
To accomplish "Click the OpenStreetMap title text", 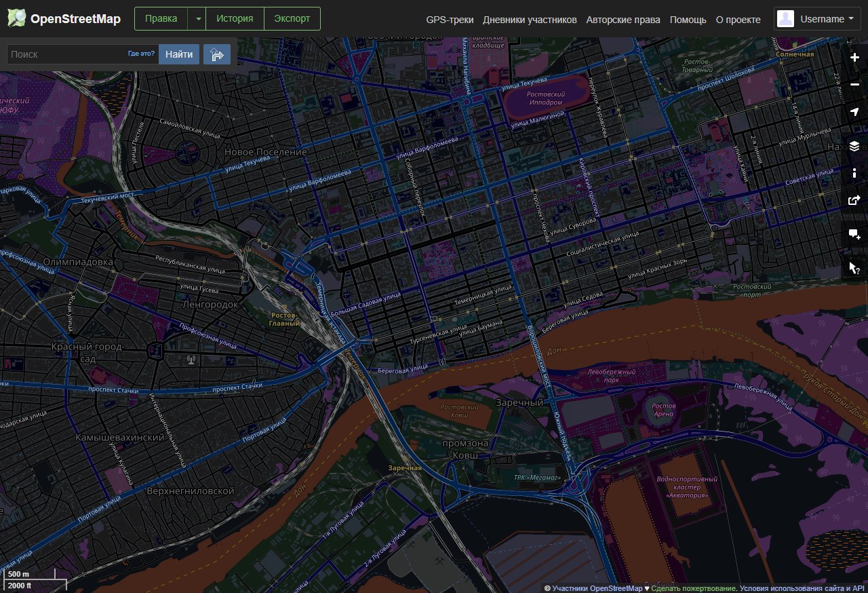I will point(75,19).
